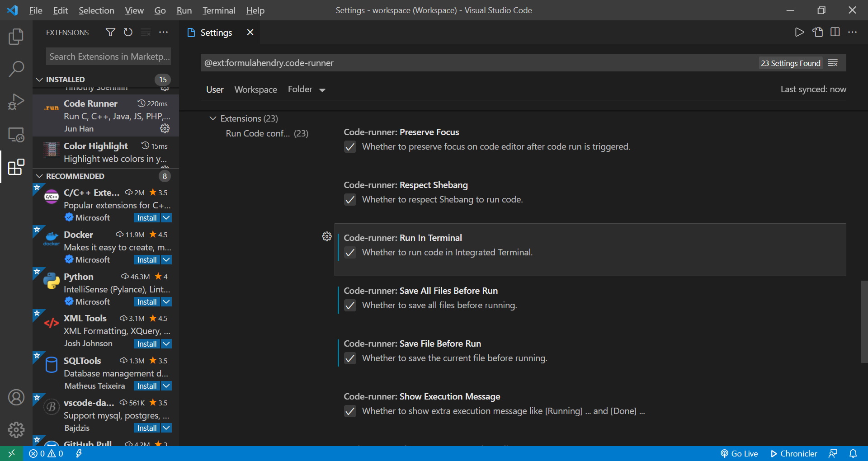Disable Respect Shebang checkbox
Screen dimensions: 868x461
click(x=350, y=199)
